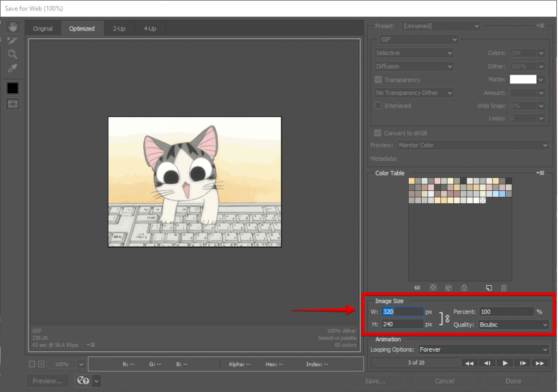
Task: Open the Looping Options dropdown
Action: pyautogui.click(x=483, y=349)
